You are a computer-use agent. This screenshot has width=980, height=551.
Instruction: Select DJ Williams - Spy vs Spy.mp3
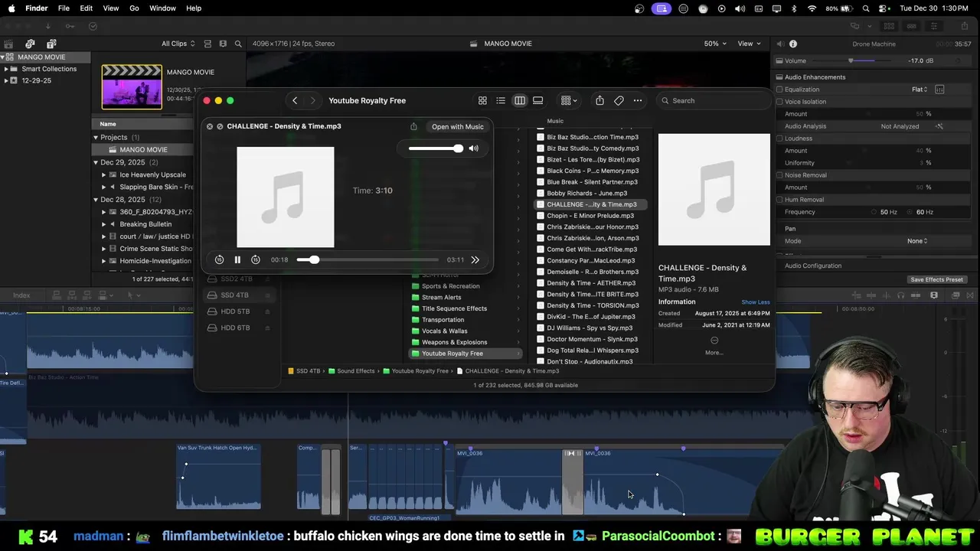pos(590,328)
